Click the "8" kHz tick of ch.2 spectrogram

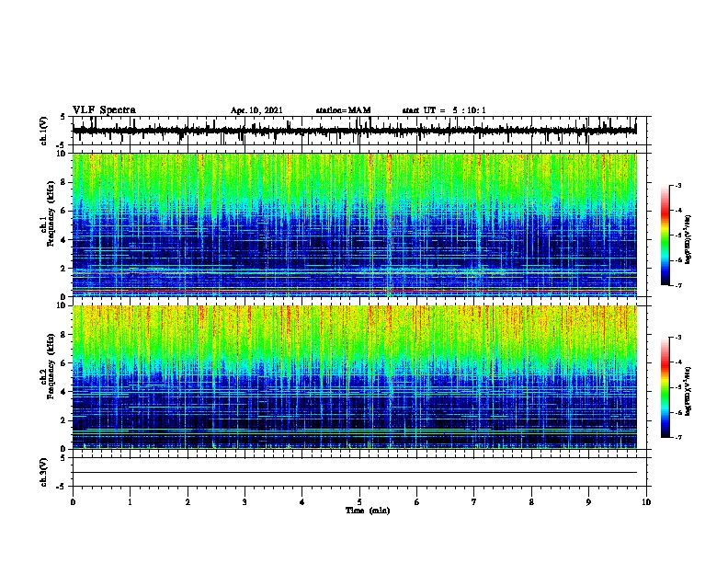pos(63,335)
